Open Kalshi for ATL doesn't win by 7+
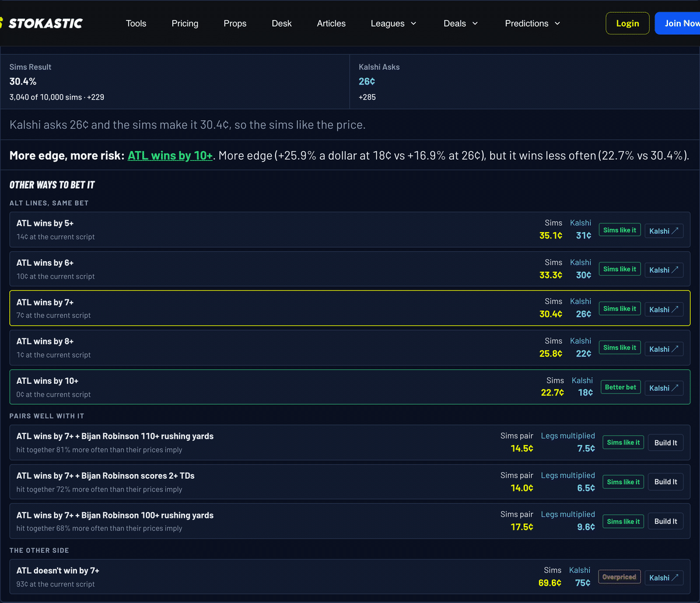The height and width of the screenshot is (603, 700). click(664, 577)
